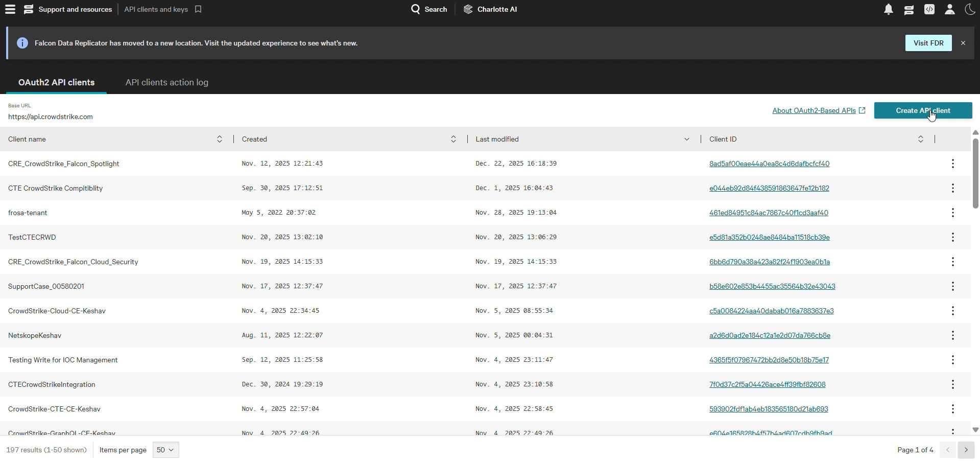Image resolution: width=980 pixels, height=461 pixels.
Task: Open actions menu for CRE_CrowdStrike_Falcon_Cloud_Security
Action: (x=953, y=262)
